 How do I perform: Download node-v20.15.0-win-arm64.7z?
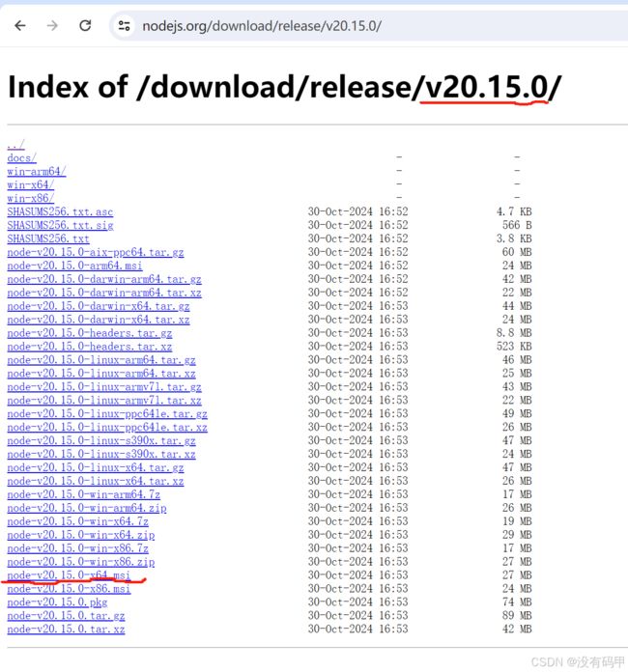tap(84, 494)
